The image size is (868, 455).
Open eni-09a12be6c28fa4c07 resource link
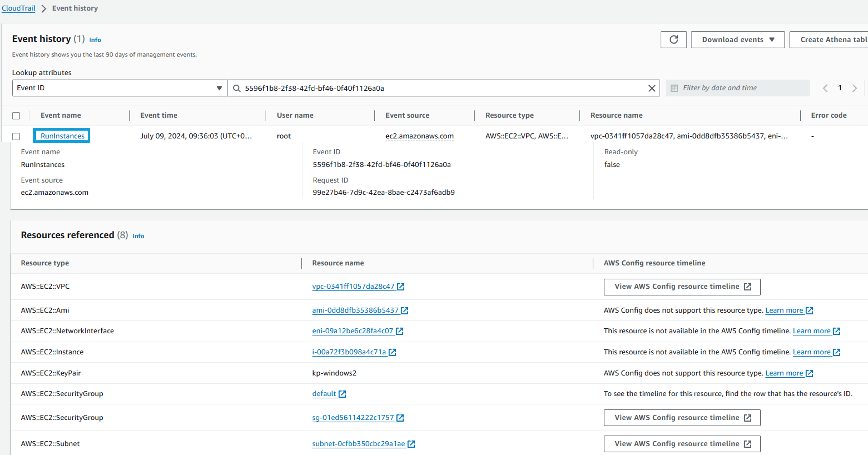coord(353,331)
